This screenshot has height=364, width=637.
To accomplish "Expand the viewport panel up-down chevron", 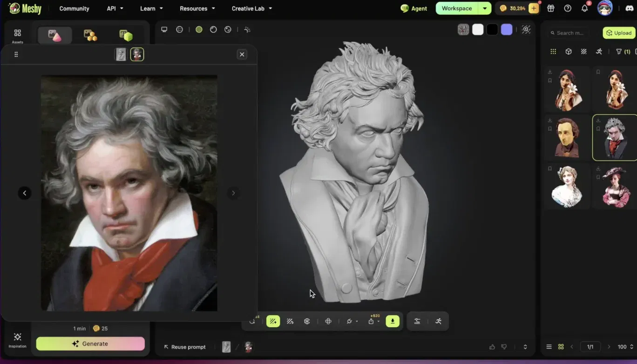I will (525, 347).
